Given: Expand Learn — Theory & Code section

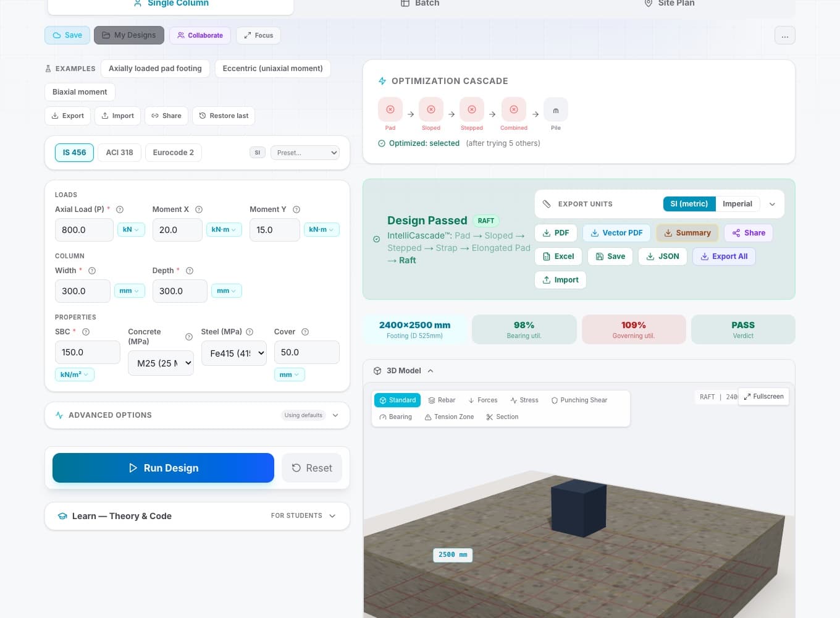Looking at the screenshot, I should point(197,516).
